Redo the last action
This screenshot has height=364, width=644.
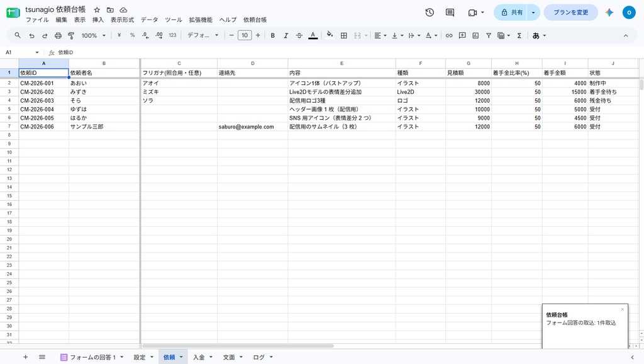pyautogui.click(x=45, y=36)
